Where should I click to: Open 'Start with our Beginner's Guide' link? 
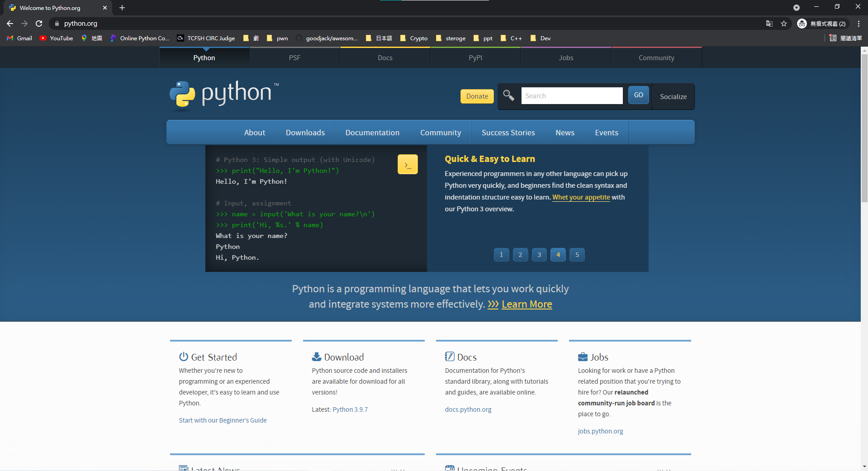[x=223, y=420]
